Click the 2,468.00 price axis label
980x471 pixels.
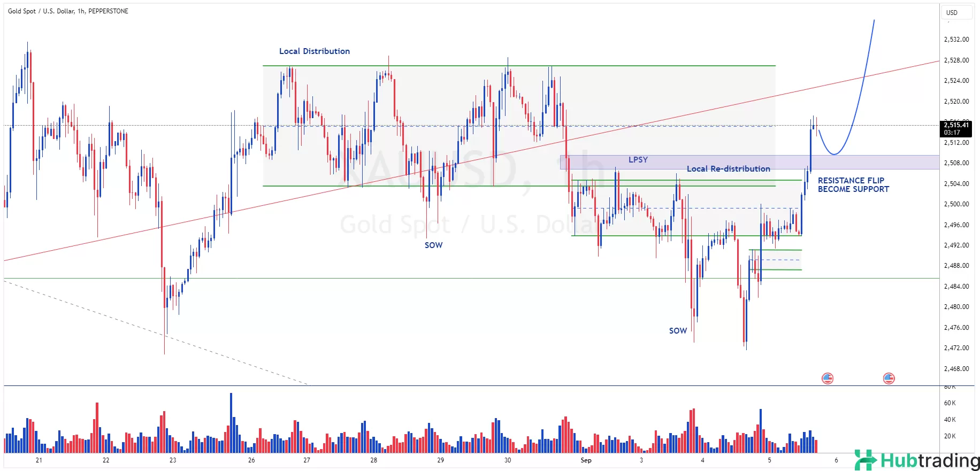click(956, 369)
